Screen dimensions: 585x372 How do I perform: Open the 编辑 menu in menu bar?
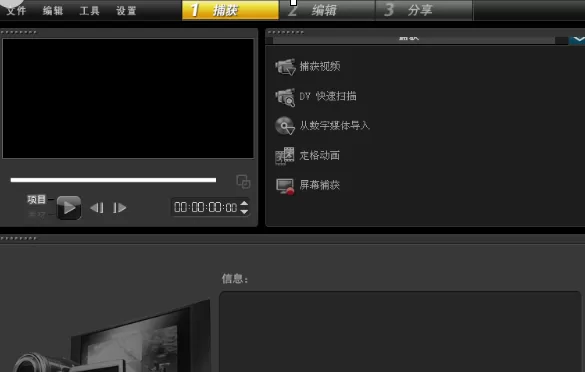point(53,10)
